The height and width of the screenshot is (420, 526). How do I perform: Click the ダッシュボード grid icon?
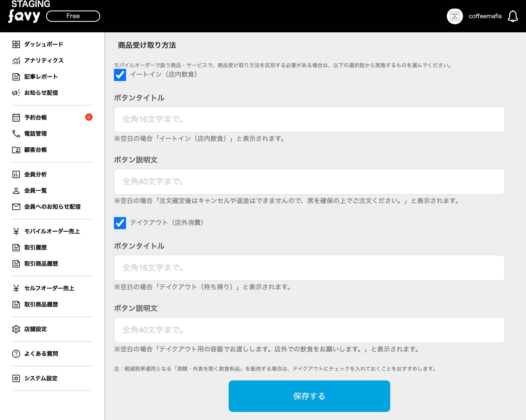coord(16,44)
